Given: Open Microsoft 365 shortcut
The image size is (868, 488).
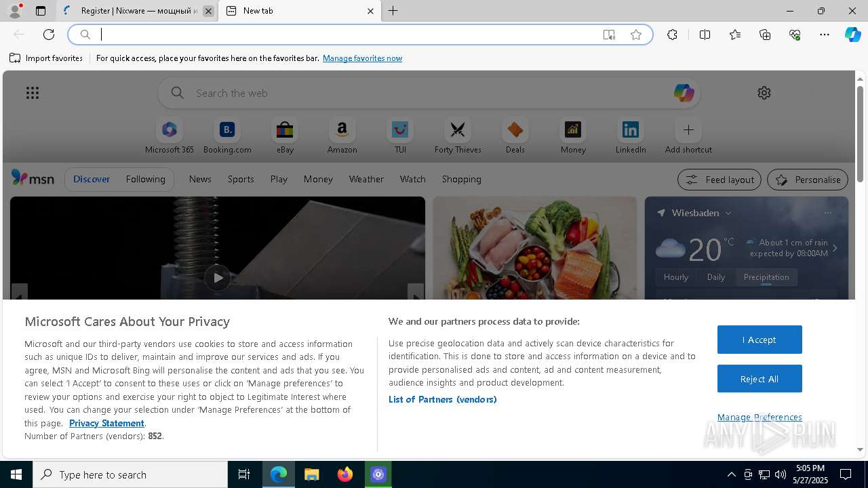Looking at the screenshot, I should click(x=170, y=136).
